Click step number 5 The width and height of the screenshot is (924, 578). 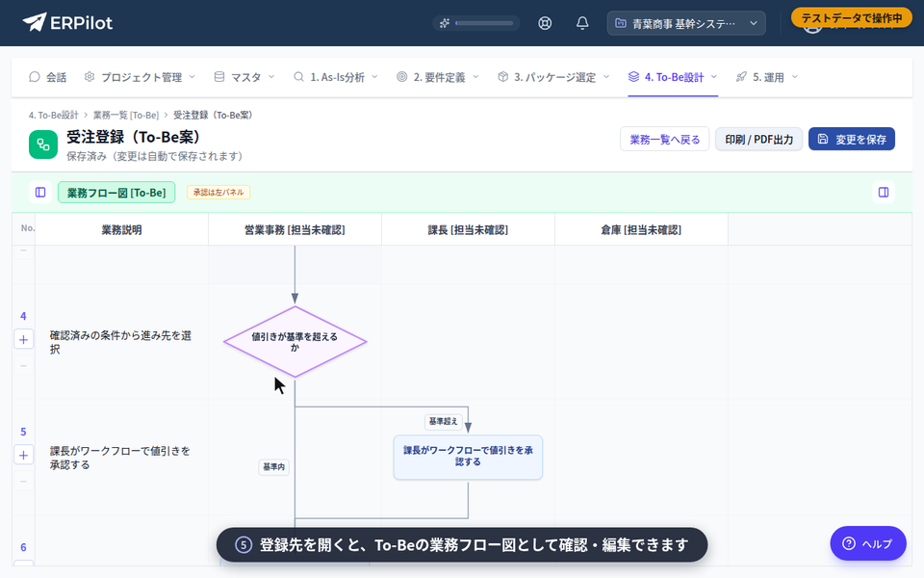point(23,432)
